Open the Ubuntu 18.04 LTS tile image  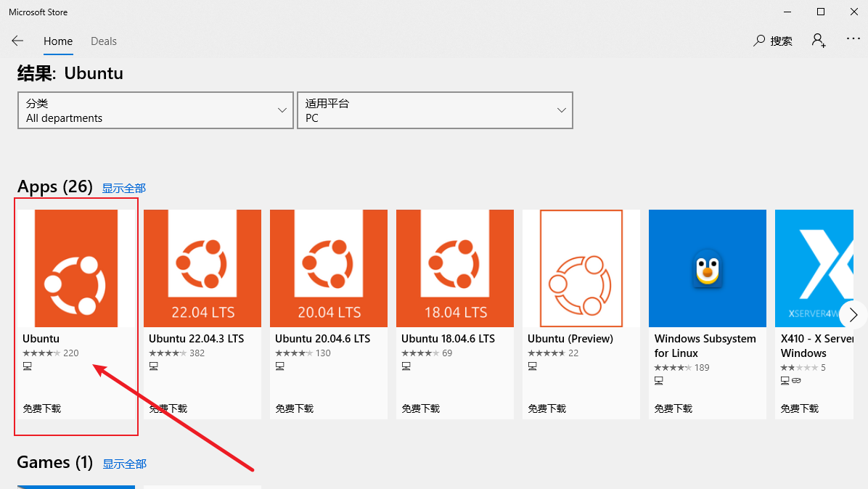click(x=455, y=268)
